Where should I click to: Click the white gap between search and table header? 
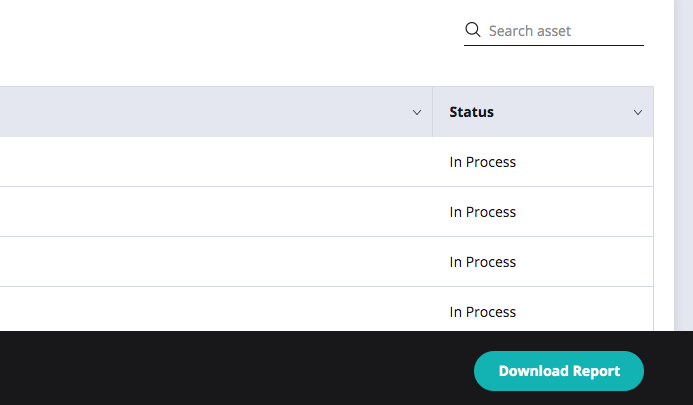pyautogui.click(x=336, y=66)
